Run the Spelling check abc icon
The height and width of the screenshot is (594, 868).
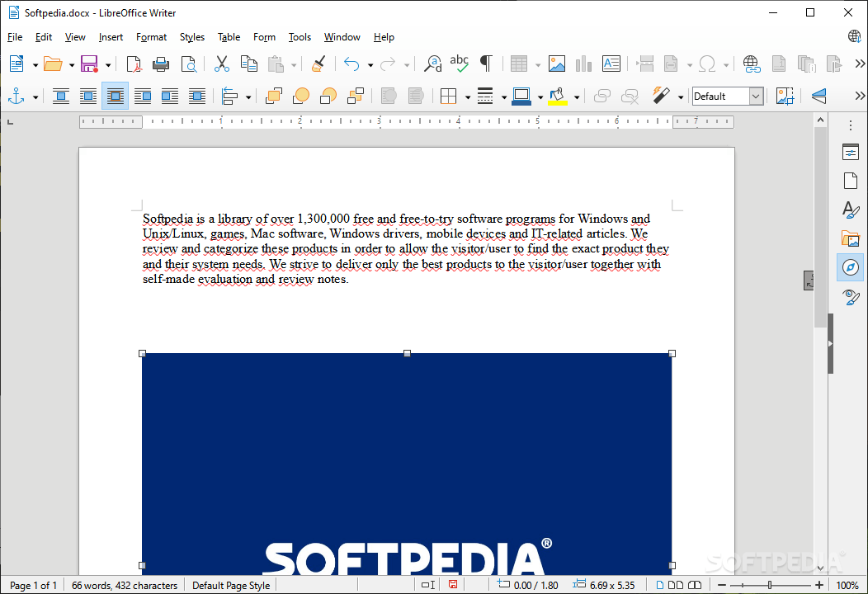tap(459, 64)
